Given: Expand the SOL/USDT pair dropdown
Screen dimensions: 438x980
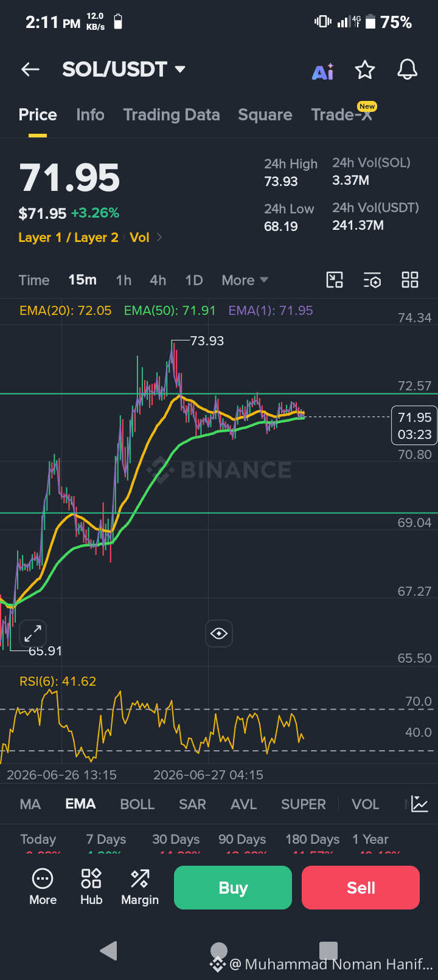Looking at the screenshot, I should [180, 69].
